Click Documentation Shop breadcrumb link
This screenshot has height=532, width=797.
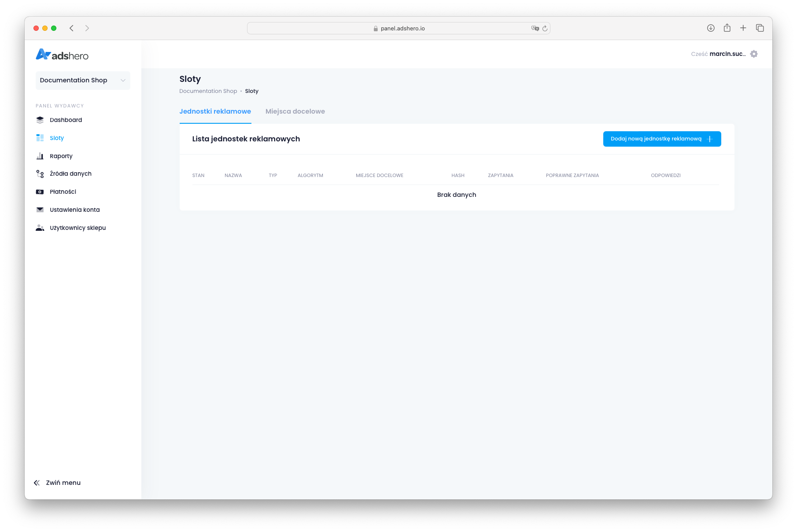(x=208, y=91)
